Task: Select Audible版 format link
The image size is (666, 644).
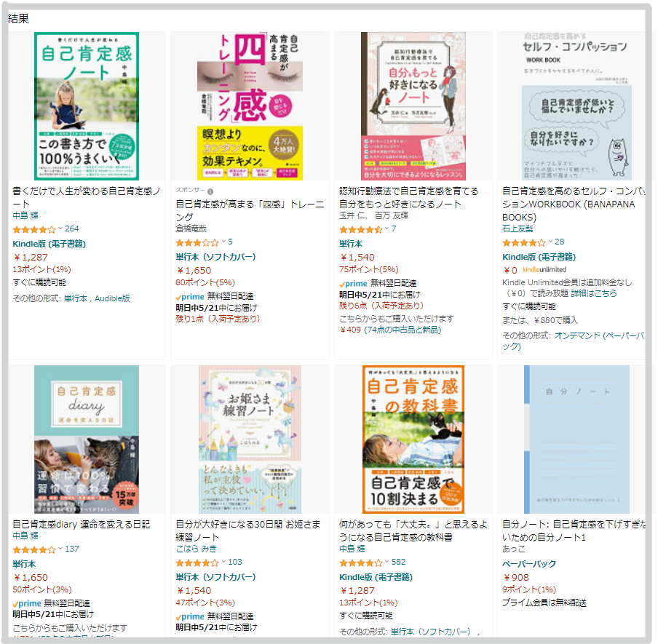Action: (112, 298)
